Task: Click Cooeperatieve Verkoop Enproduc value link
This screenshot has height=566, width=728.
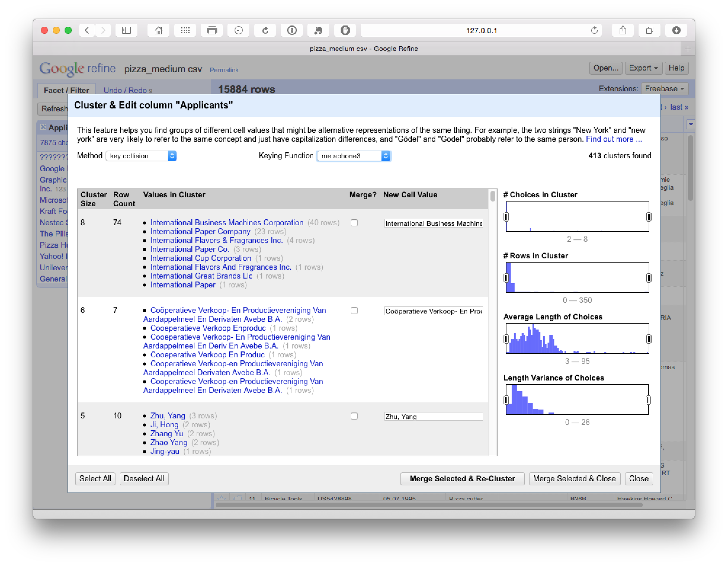Action: [208, 328]
